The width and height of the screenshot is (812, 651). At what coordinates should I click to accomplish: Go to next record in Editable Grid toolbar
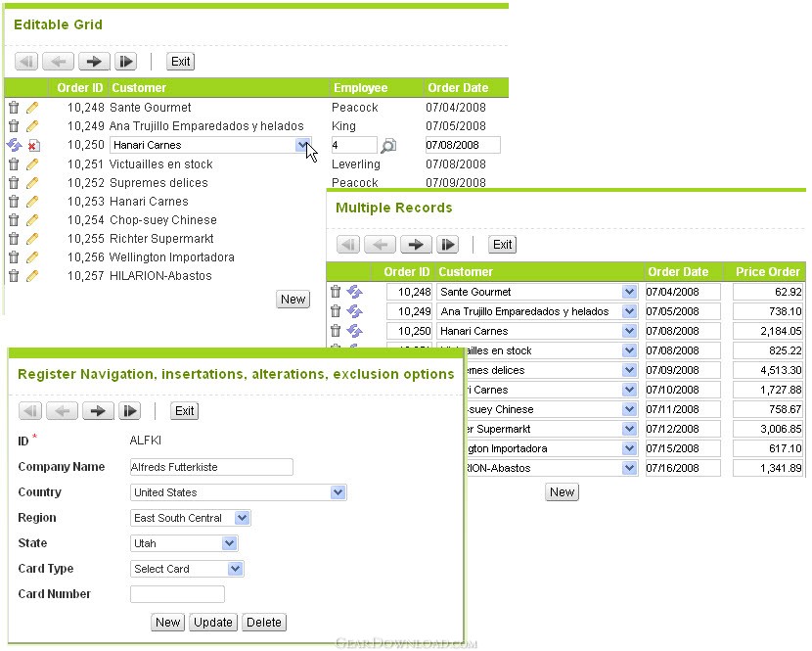coord(94,62)
